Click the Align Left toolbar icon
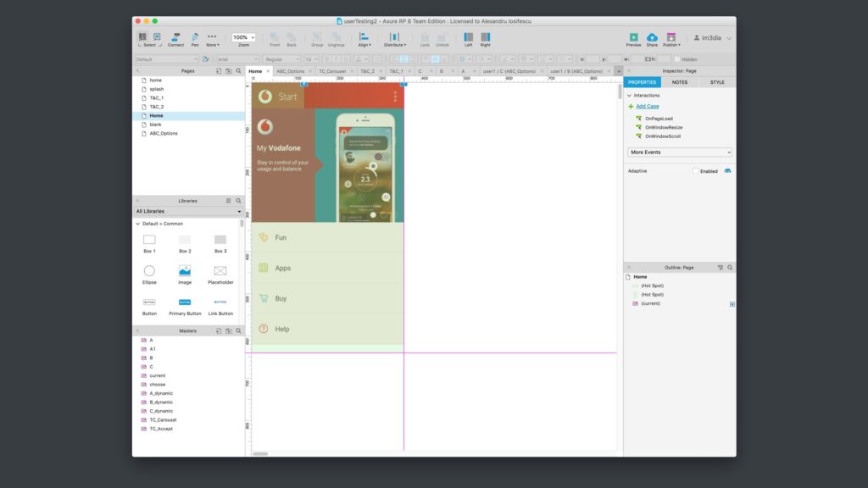 [468, 37]
